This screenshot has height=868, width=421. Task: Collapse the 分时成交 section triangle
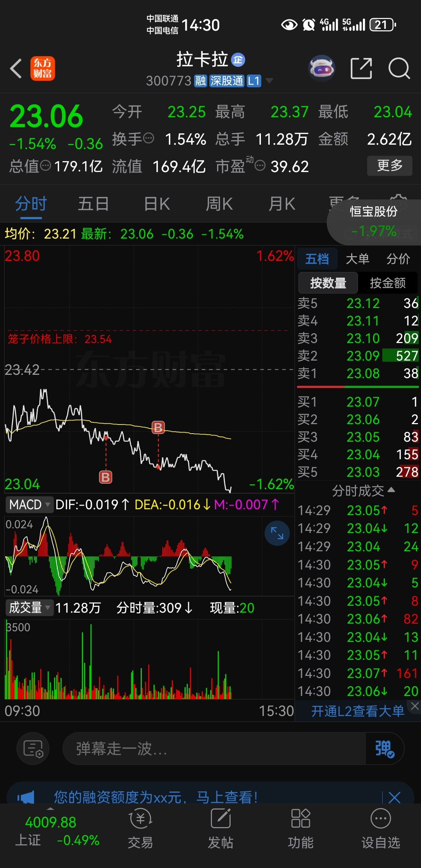[391, 490]
